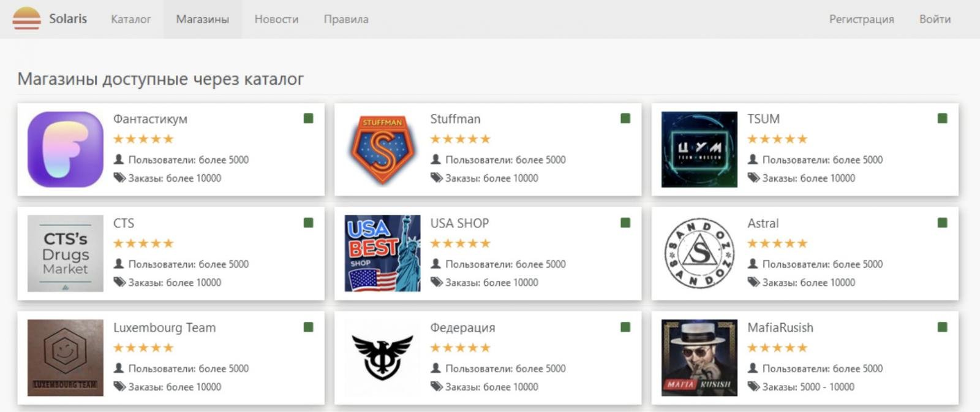Open the Каталог menu item
Image resolution: width=980 pixels, height=412 pixels.
click(x=130, y=19)
